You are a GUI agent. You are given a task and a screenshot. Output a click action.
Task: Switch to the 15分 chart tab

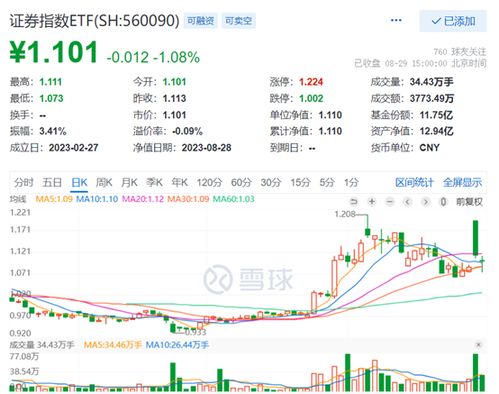pyautogui.click(x=300, y=183)
